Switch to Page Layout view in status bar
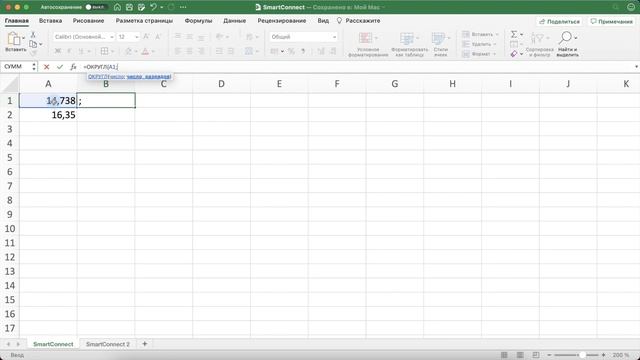This screenshot has height=360, width=640. pos(520,355)
